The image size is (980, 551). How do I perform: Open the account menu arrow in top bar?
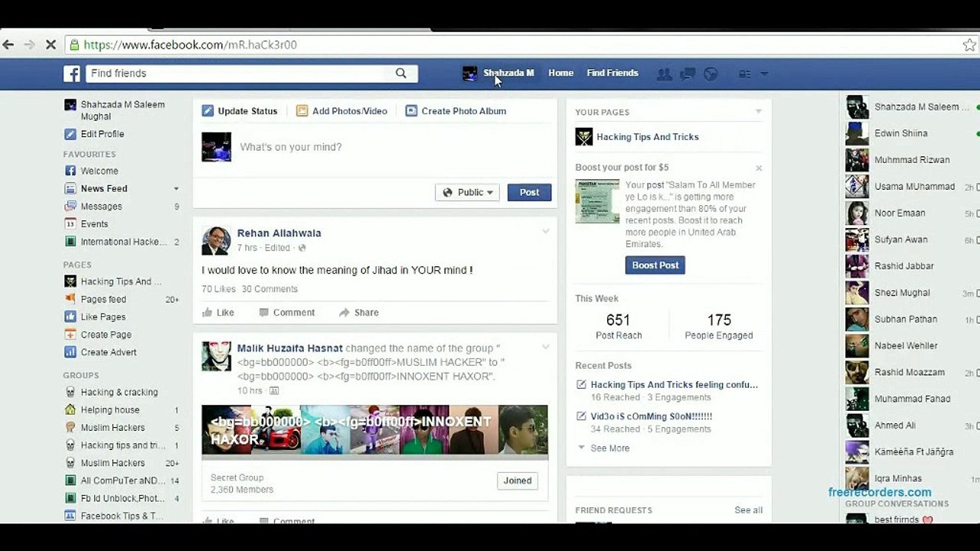[x=764, y=74]
